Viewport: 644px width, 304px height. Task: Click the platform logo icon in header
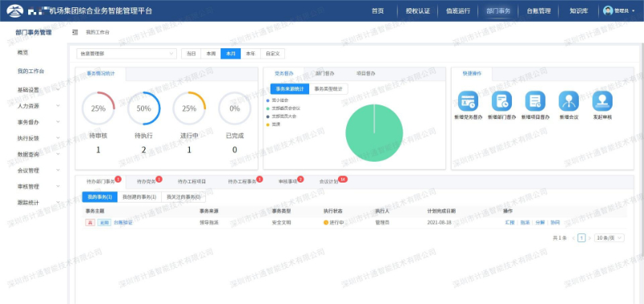point(15,10)
